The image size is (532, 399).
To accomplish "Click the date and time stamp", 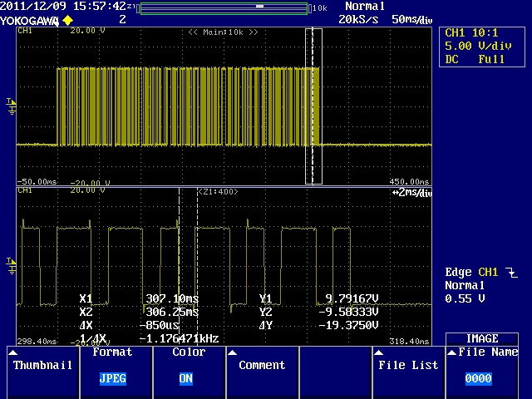I will pyautogui.click(x=63, y=6).
